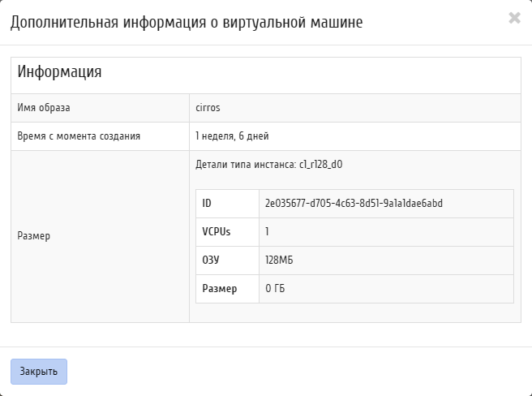
Task: Click the dialog title Дополнительная информация о виртуальной машине
Action: point(187,23)
